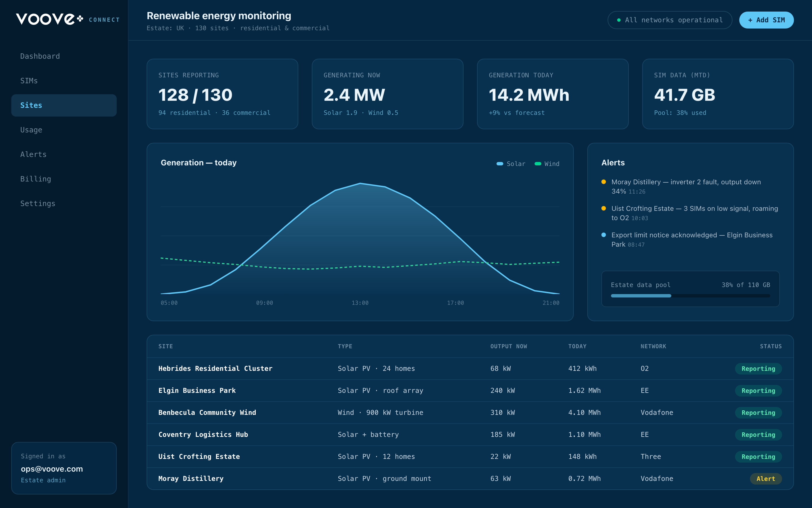Open Moray Distillery inverter fault alert
Image resolution: width=812 pixels, height=508 pixels.
click(690, 187)
